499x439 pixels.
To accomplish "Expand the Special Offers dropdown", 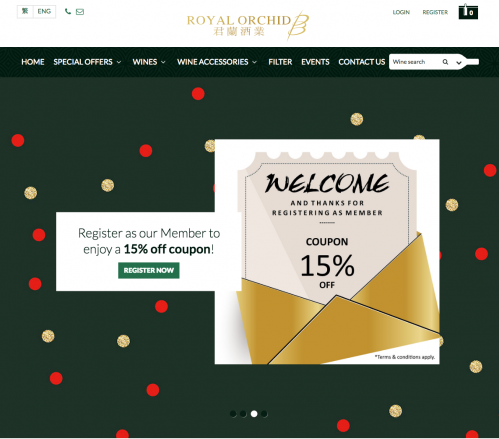I will [87, 62].
